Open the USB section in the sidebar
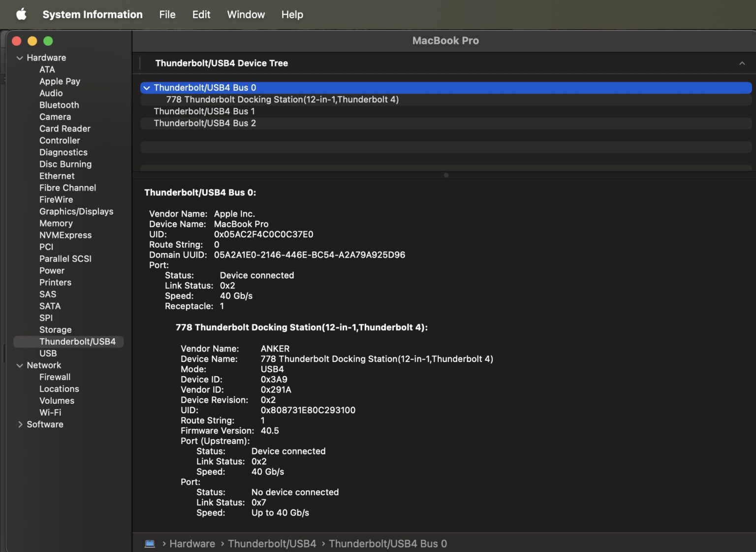Screen dimensions: 756x552 [x=48, y=353]
